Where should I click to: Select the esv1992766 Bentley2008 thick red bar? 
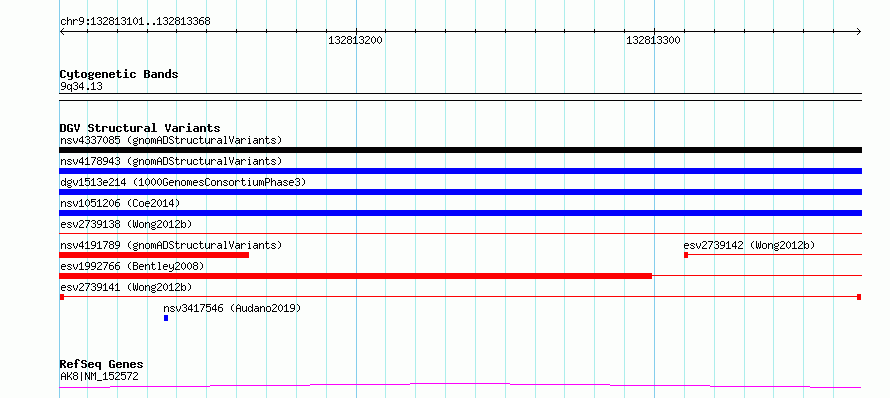(356, 276)
